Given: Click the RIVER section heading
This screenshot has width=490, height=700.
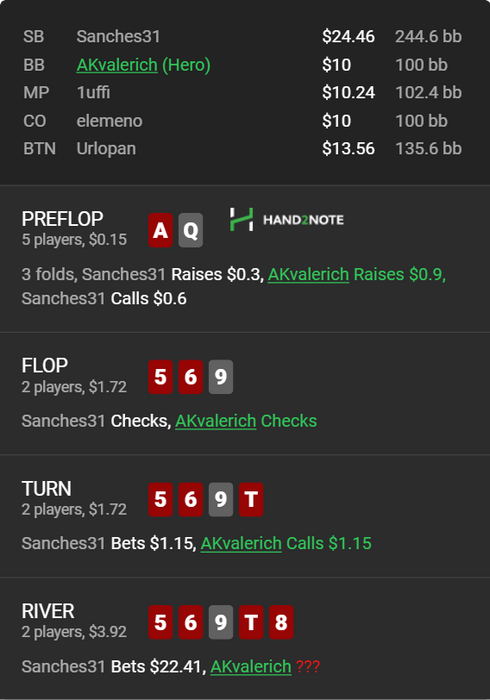Looking at the screenshot, I should point(48,611).
